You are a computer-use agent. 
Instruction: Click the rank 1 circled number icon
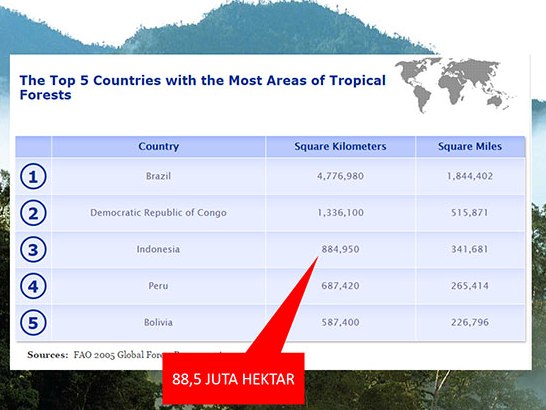(x=33, y=176)
